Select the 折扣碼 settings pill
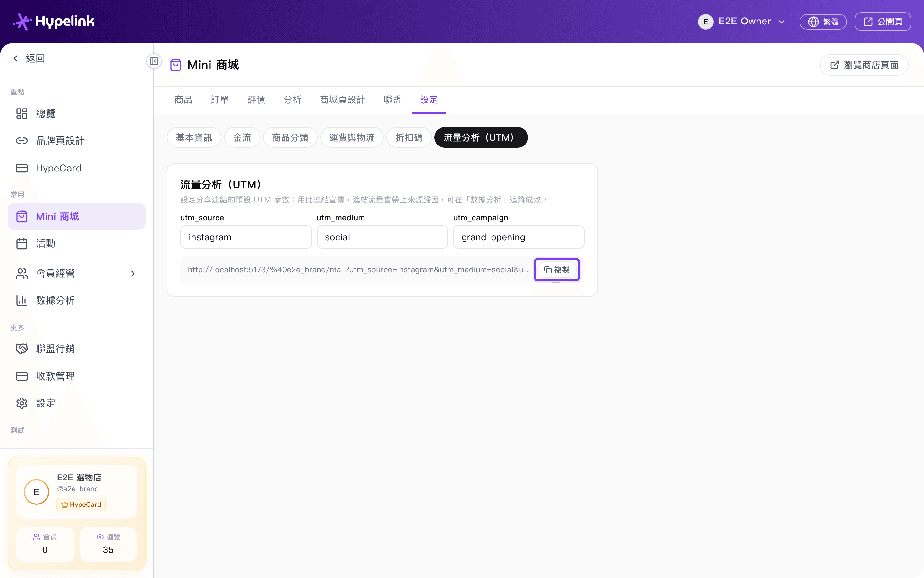The image size is (924, 578). click(x=409, y=138)
